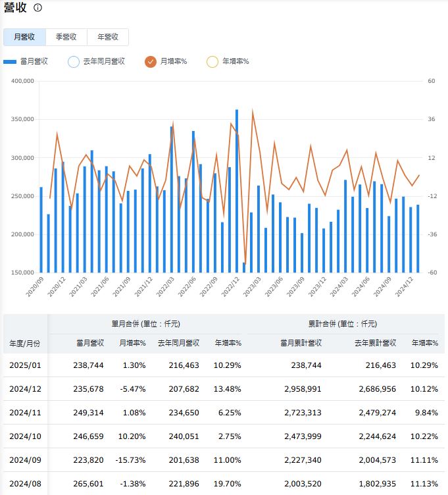Open the 年營收 tab
Viewport: 448px width, 495px height.
click(x=108, y=37)
